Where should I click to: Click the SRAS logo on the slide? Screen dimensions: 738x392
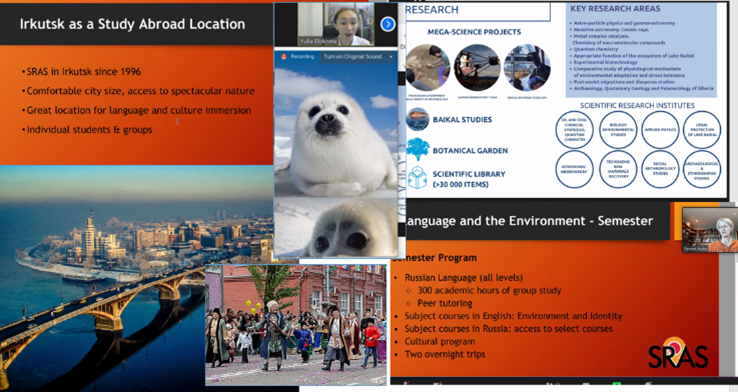pos(678,353)
